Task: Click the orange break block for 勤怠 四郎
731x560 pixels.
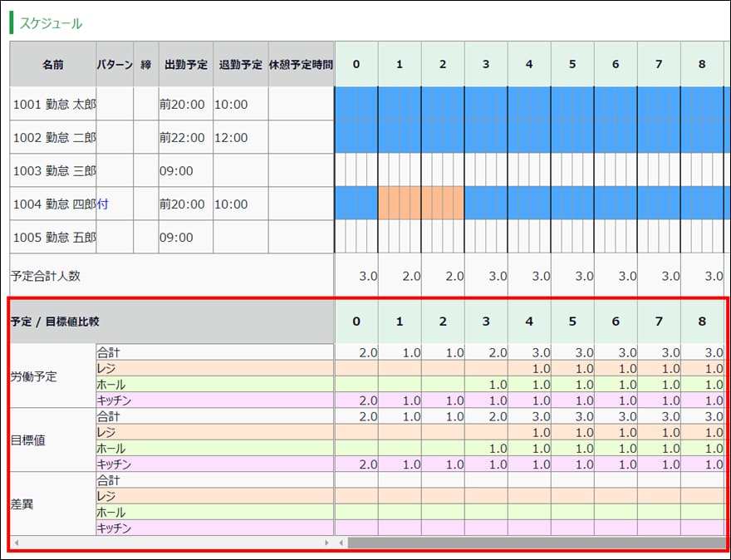Action: coord(420,204)
